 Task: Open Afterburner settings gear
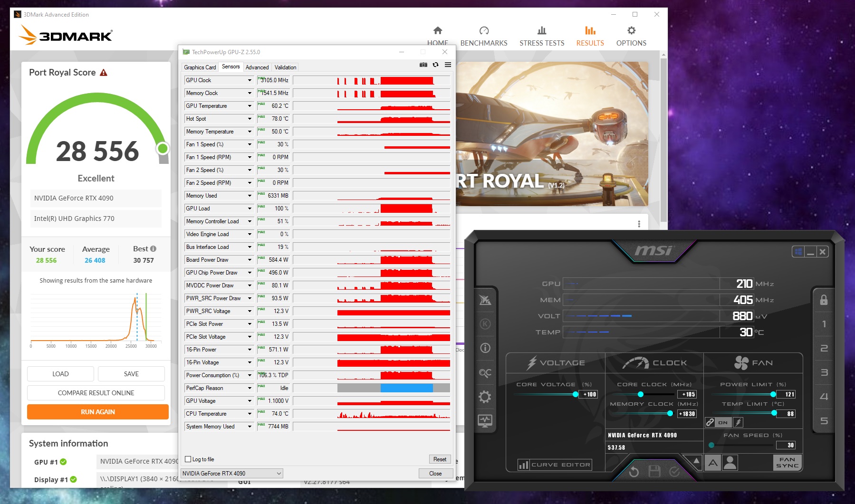coord(485,397)
